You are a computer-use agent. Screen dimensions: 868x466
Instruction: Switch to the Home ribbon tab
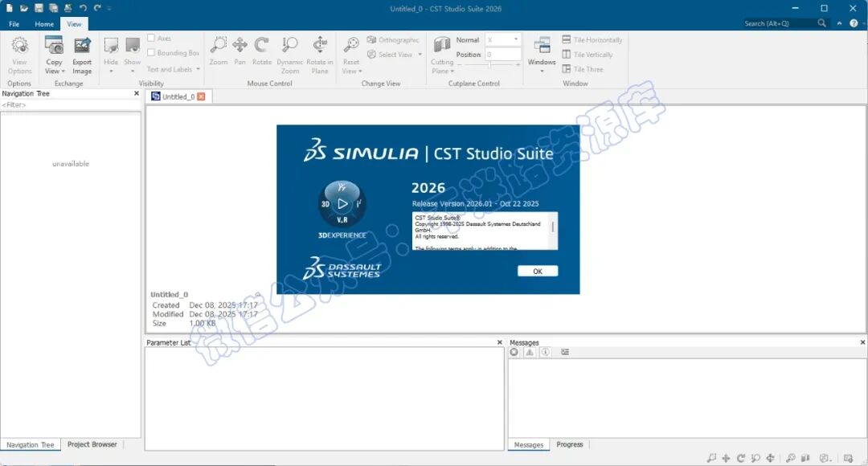pos(44,24)
